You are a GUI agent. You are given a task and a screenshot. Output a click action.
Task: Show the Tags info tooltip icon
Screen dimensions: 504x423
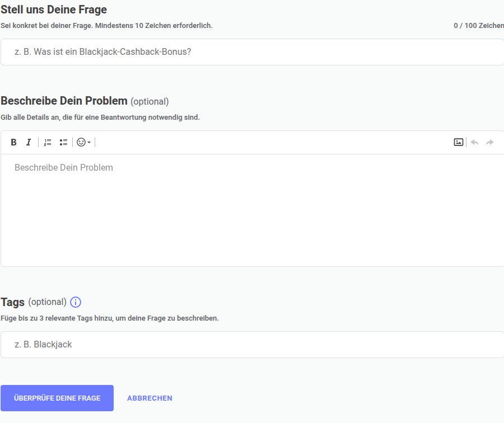pyautogui.click(x=76, y=302)
